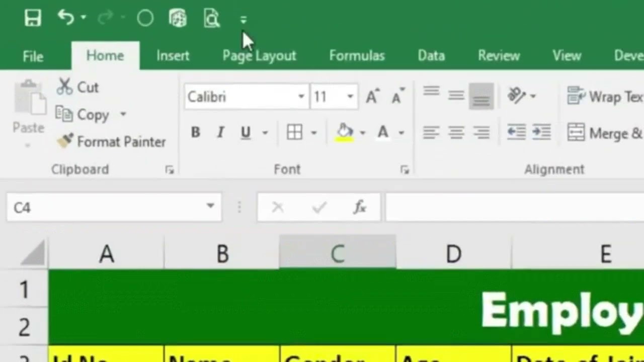This screenshot has height=362, width=644.
Task: Select the Home ribbon tab
Action: pos(105,56)
